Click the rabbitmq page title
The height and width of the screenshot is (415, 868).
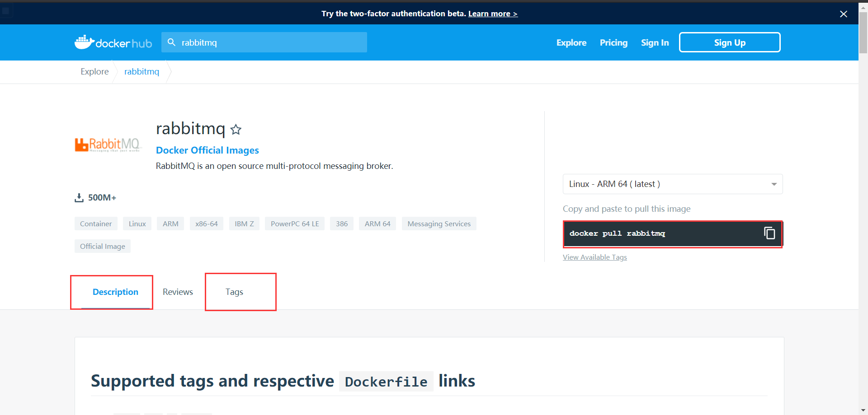190,129
